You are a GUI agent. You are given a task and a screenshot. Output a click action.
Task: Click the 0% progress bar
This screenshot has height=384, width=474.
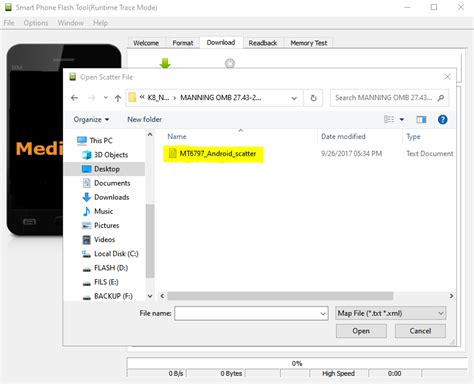coord(297,363)
